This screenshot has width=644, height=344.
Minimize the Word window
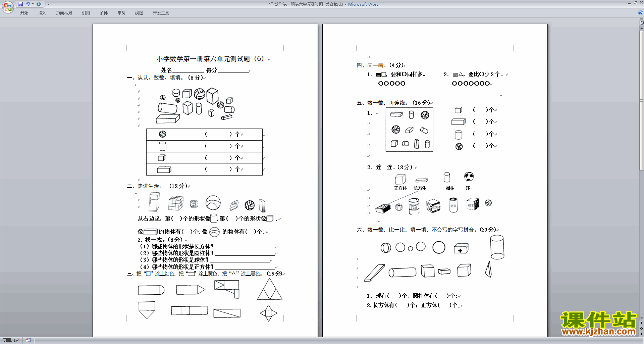629,3
